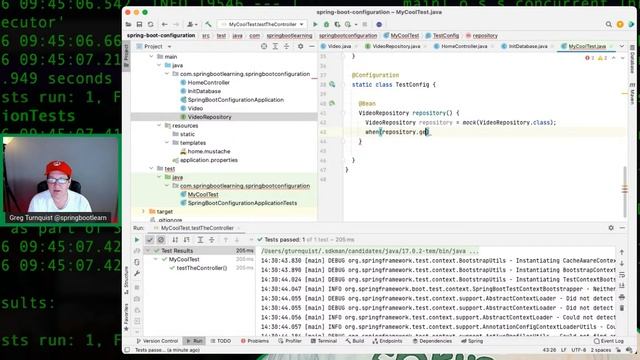The image size is (640, 360).
Task: Click gutter run icon beside TestConfig class
Action: (332, 84)
